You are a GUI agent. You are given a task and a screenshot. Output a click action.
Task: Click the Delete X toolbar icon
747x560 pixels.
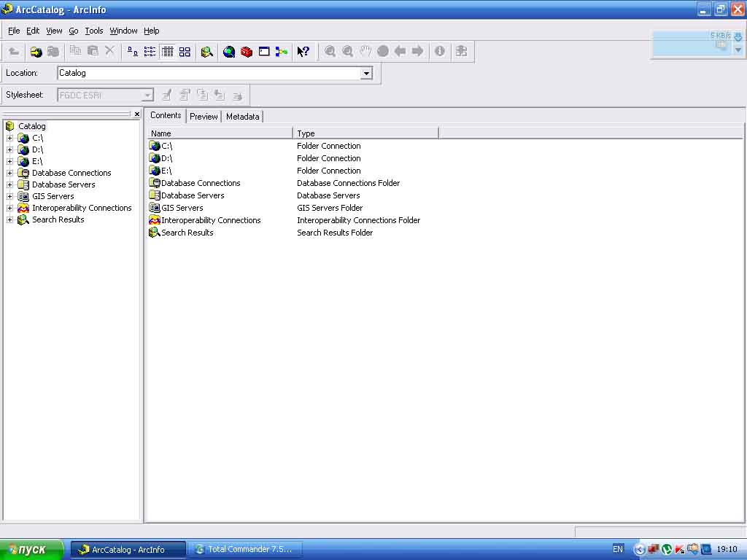pos(110,50)
